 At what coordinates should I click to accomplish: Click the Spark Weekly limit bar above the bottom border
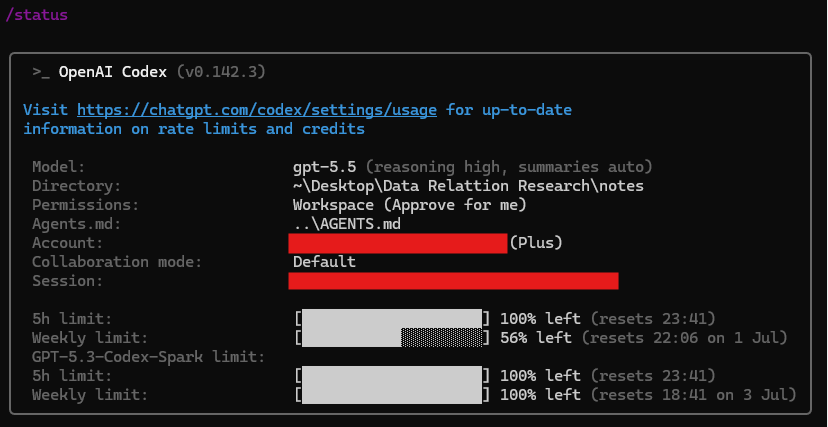pos(392,394)
